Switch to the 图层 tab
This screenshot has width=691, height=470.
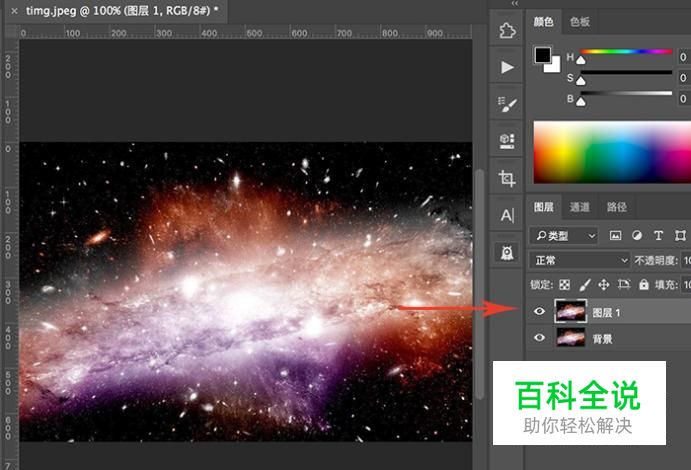(543, 207)
